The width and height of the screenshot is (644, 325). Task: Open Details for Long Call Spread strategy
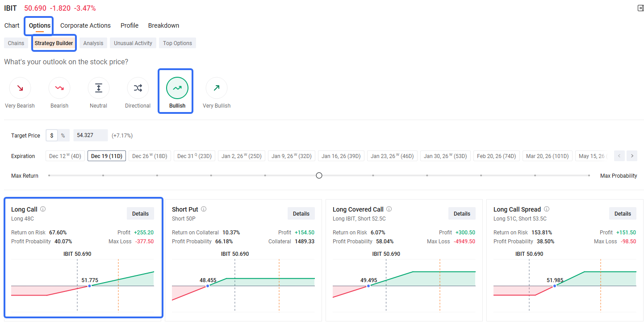(623, 213)
